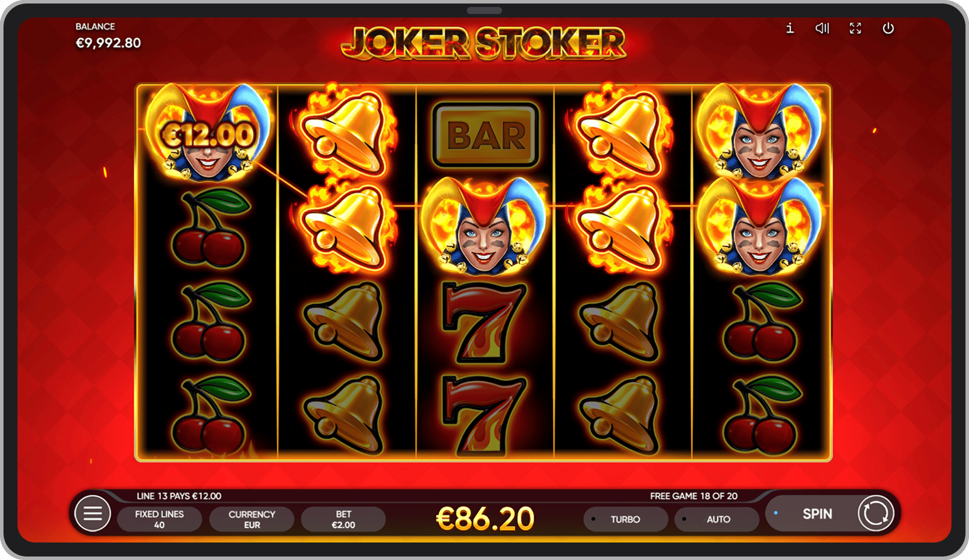Enter fullscreen mode
Image resolution: width=969 pixels, height=560 pixels.
[855, 28]
